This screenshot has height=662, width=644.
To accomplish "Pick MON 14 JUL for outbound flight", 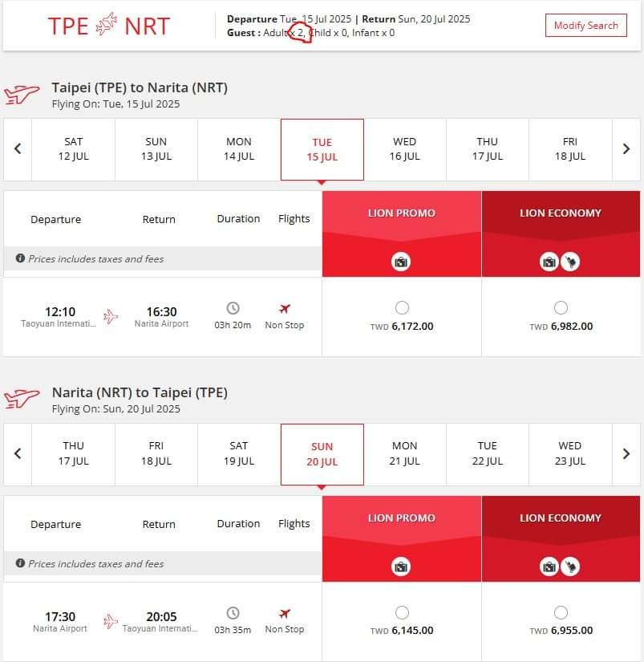I will click(x=239, y=149).
